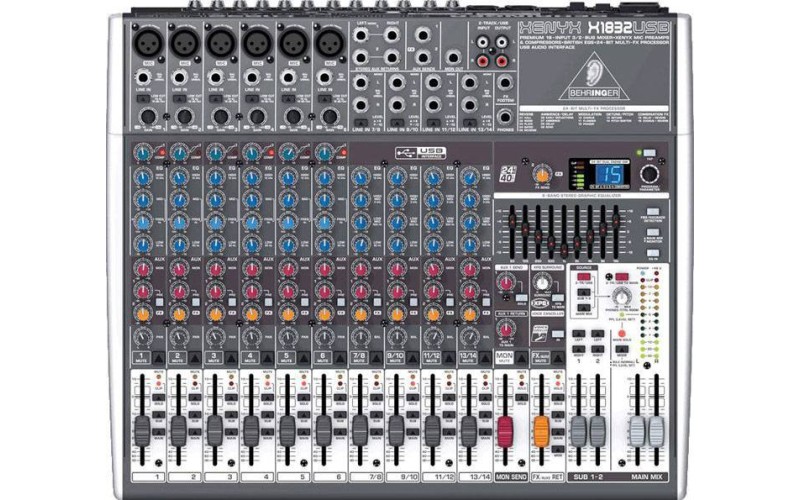Image resolution: width=800 pixels, height=500 pixels.
Task: Assign SUB 1 to LEFT
Action: [x=578, y=334]
